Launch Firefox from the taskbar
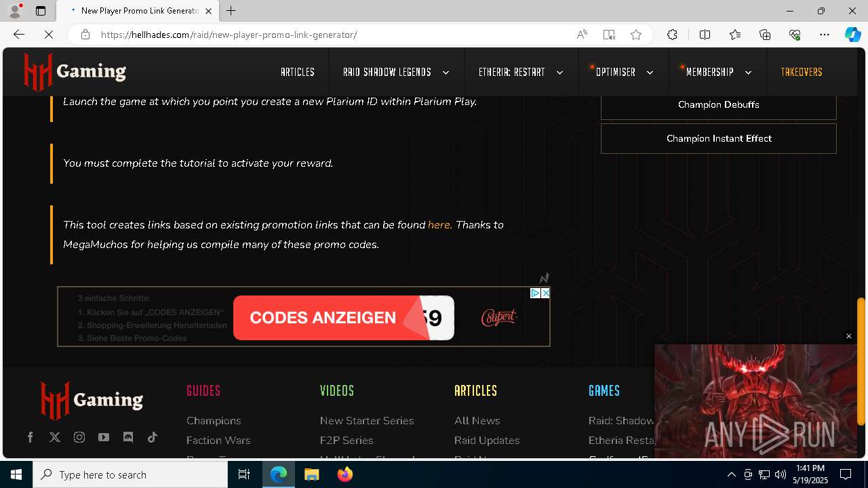 pyautogui.click(x=345, y=474)
